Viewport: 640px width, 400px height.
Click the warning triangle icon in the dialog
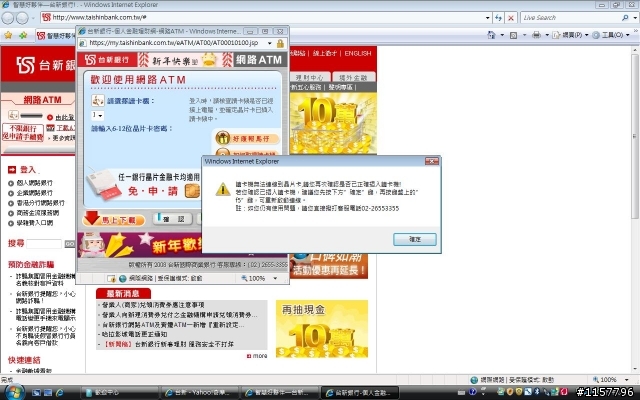pyautogui.click(x=223, y=189)
